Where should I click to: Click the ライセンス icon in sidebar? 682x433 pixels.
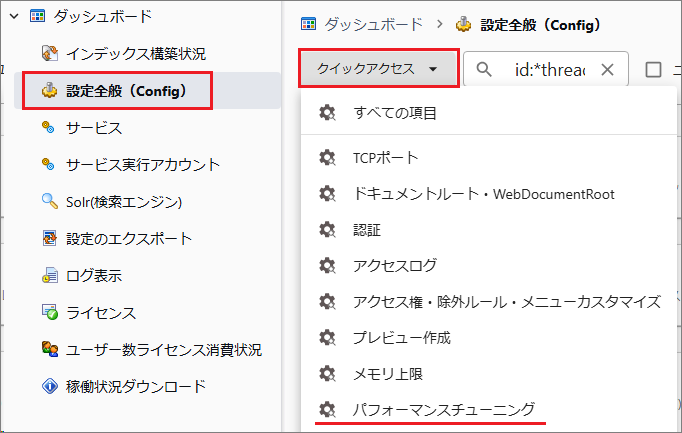click(48, 312)
